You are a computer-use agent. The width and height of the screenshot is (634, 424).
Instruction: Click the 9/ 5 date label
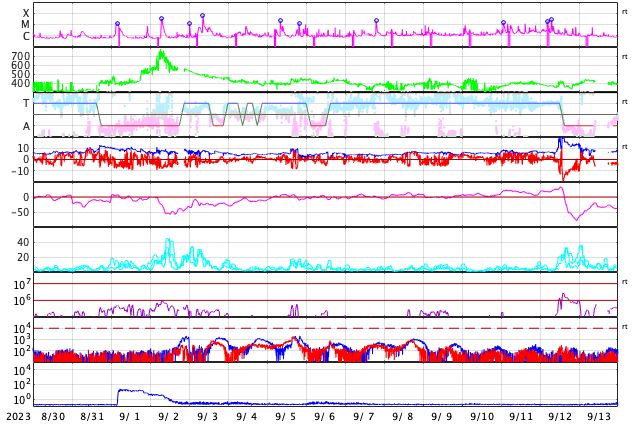pyautogui.click(x=286, y=417)
